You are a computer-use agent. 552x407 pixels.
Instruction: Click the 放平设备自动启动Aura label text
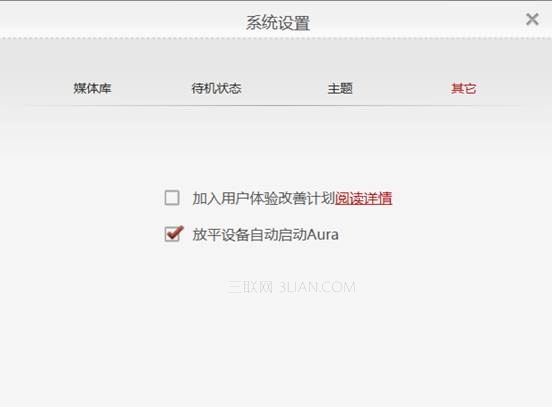[x=265, y=234]
